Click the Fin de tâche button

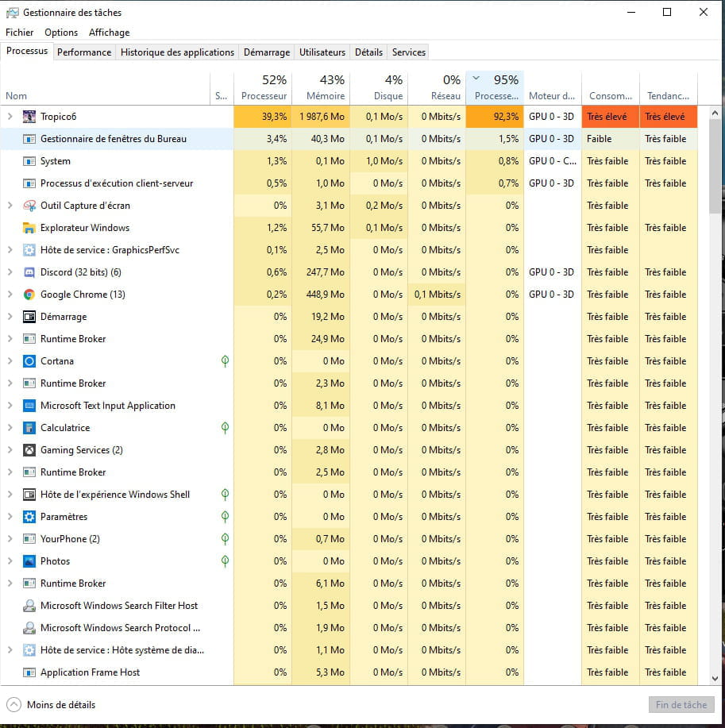point(681,704)
